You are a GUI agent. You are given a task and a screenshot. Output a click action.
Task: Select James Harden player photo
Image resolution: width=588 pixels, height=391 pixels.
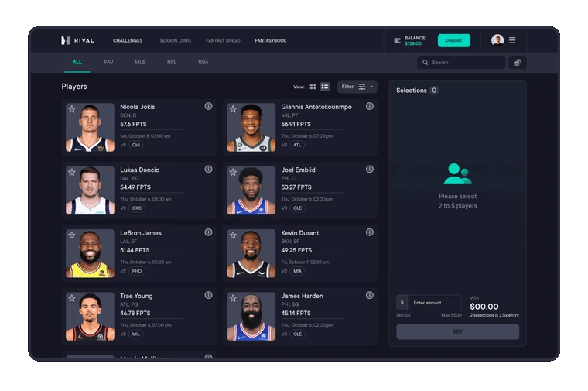click(251, 317)
